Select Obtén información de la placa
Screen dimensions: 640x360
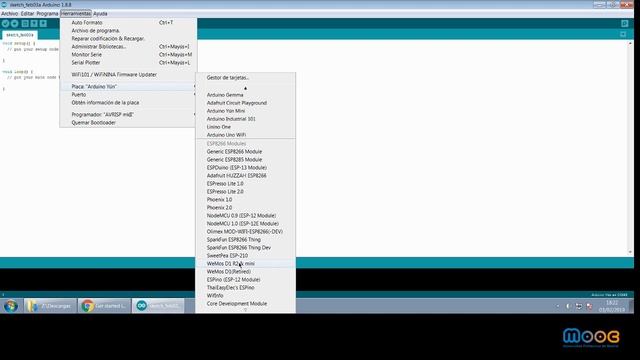[x=128, y=102]
